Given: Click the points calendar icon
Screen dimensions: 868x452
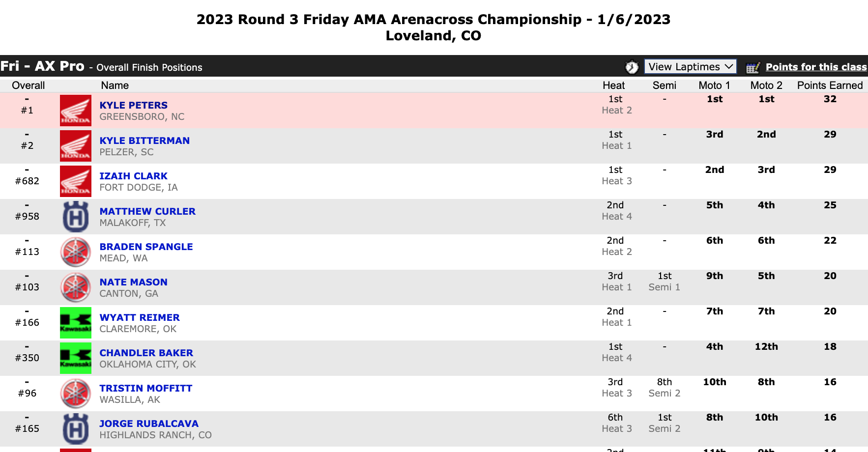Looking at the screenshot, I should 752,67.
